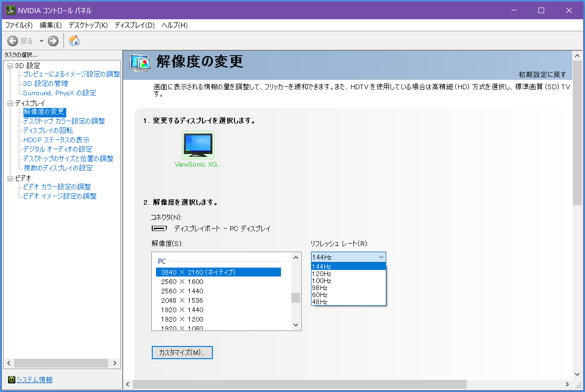Click the システム情報 icon
Viewport: 585px width, 392px height.
coord(12,380)
